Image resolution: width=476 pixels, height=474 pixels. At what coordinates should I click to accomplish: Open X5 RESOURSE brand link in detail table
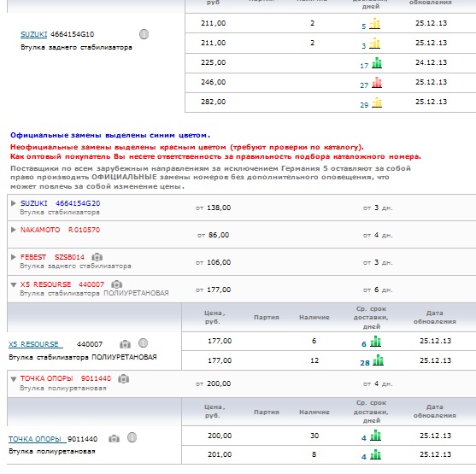36,344
